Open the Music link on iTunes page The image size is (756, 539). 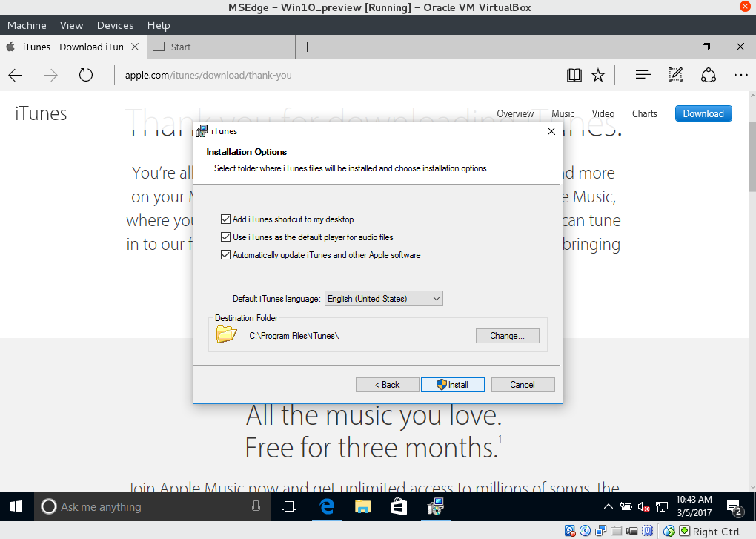pos(563,113)
